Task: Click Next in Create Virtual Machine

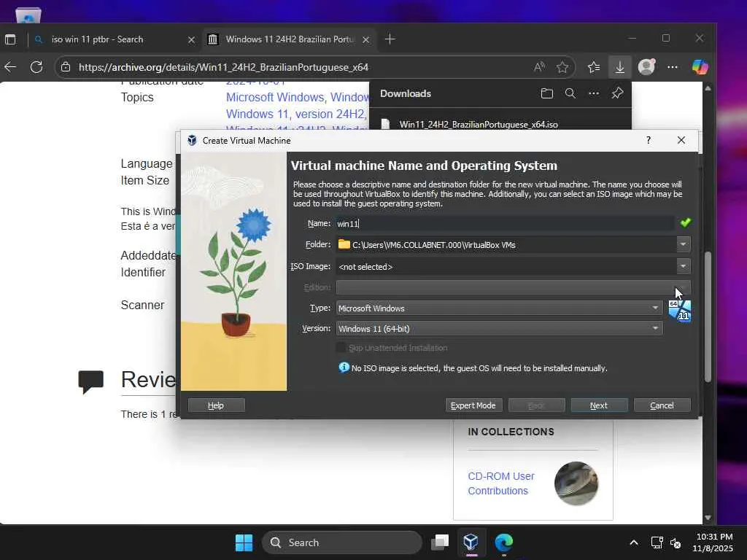Action: (x=599, y=405)
